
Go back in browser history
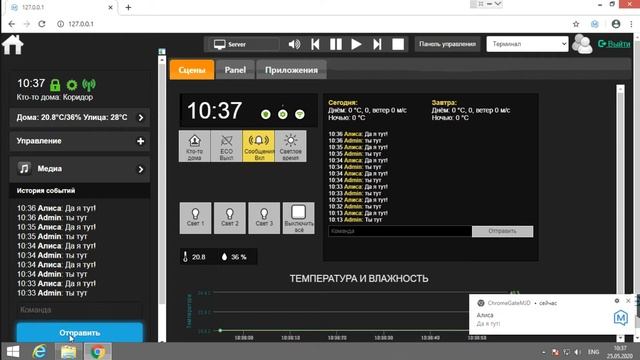pyautogui.click(x=11, y=24)
